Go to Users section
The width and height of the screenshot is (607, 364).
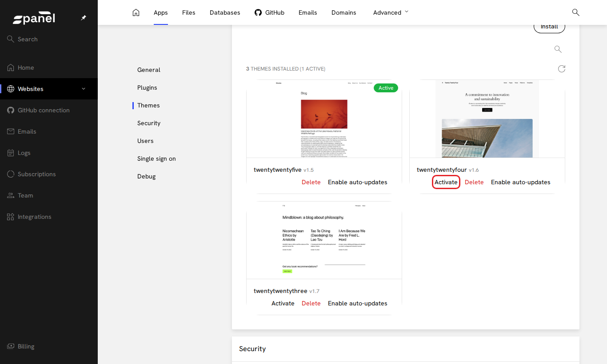tap(145, 141)
